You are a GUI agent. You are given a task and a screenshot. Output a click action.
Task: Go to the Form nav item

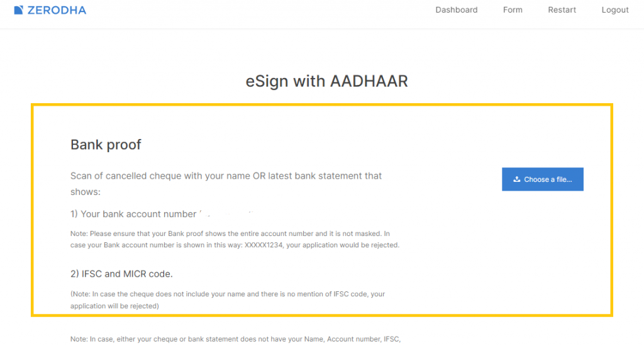[x=513, y=10]
